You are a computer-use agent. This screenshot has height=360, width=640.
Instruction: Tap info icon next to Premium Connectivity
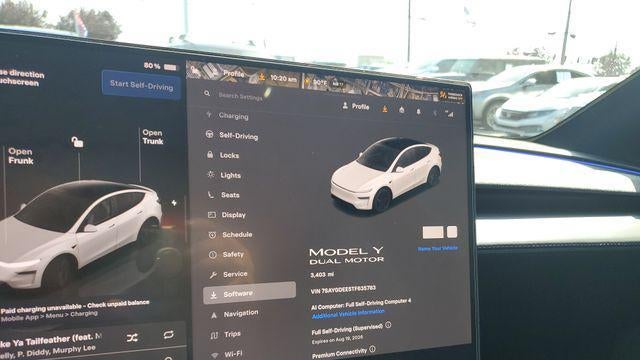372,349
